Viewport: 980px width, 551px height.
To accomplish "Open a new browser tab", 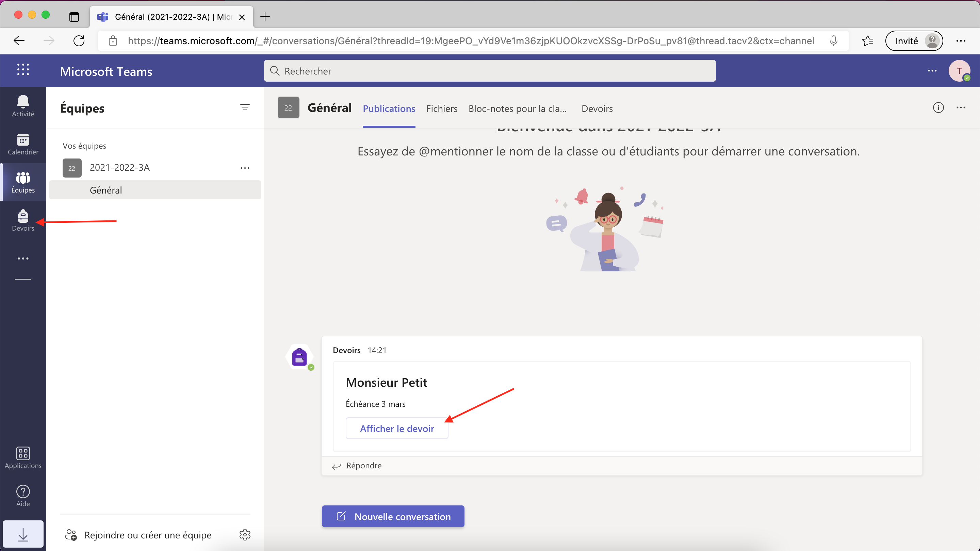I will (265, 17).
